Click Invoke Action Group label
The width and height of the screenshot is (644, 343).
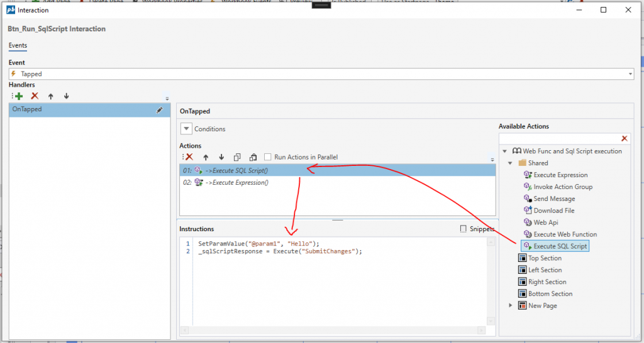tap(563, 187)
